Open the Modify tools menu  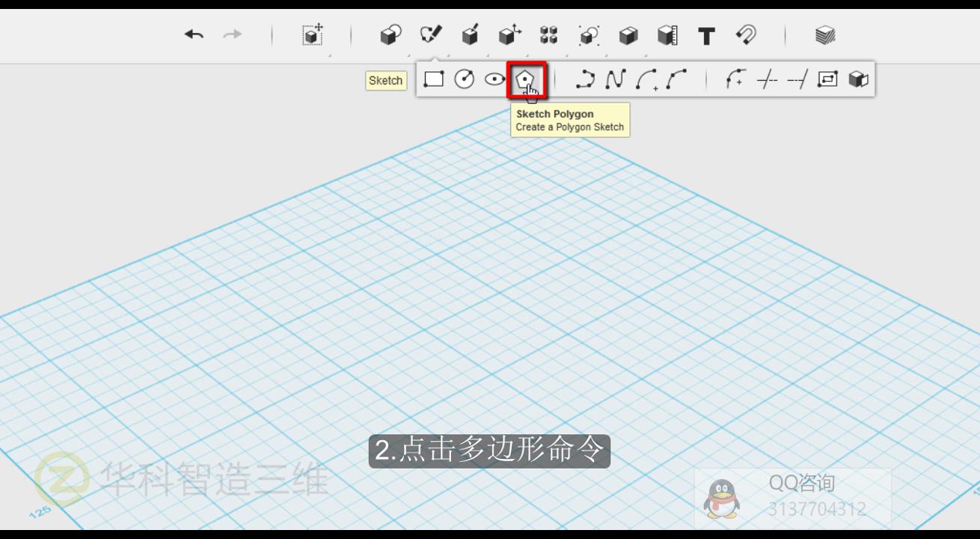click(x=509, y=34)
